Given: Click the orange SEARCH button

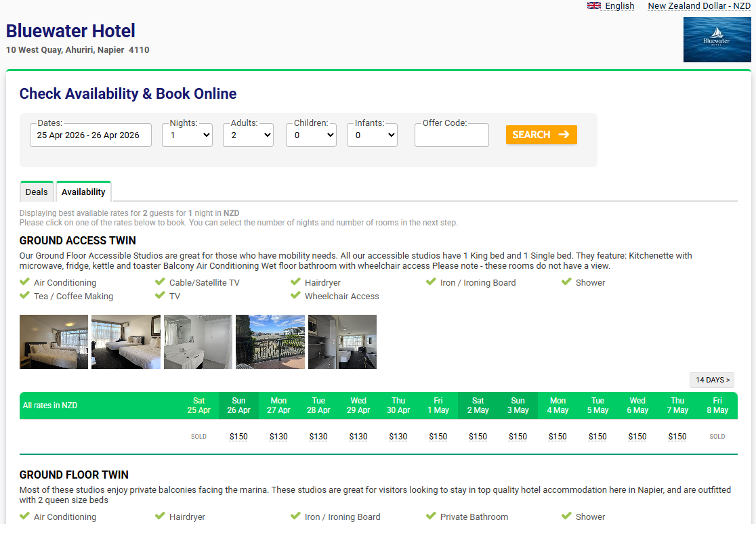Looking at the screenshot, I should pos(541,135).
